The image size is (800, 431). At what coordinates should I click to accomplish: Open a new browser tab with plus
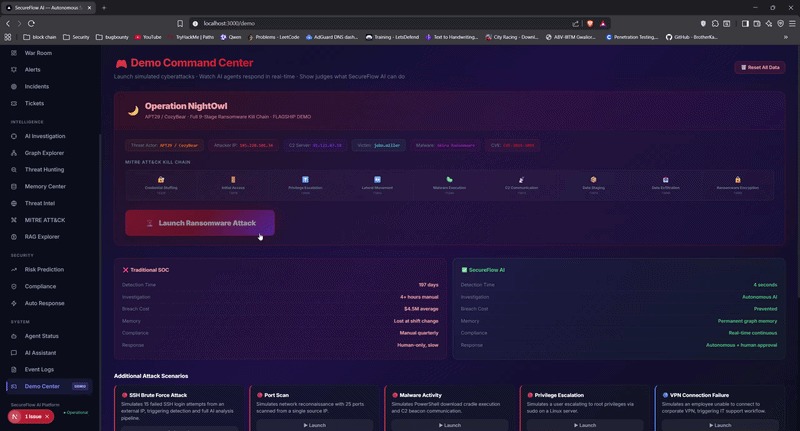[104, 8]
